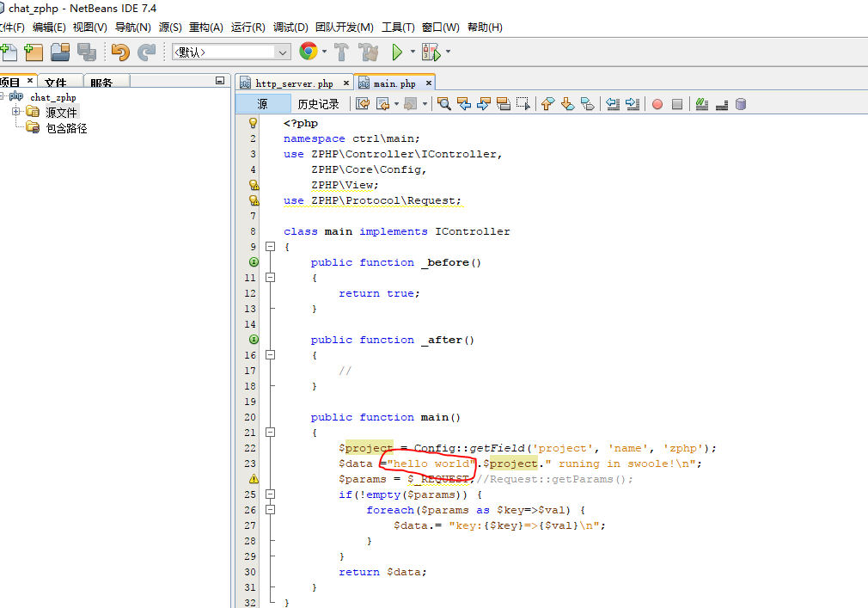Viewport: 868px width, 608px height.
Task: Open the Forward navigation history dropdown
Action: 425,103
